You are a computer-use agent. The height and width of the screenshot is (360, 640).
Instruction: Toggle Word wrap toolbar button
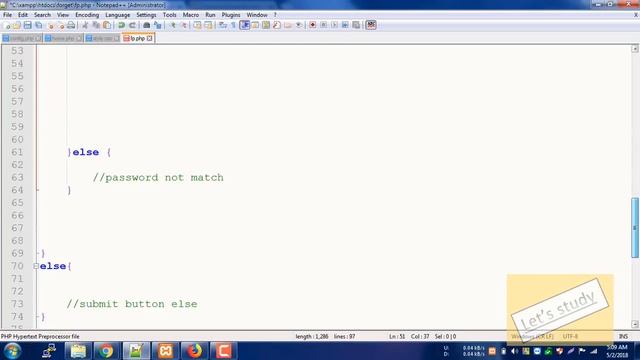[x=223, y=25]
